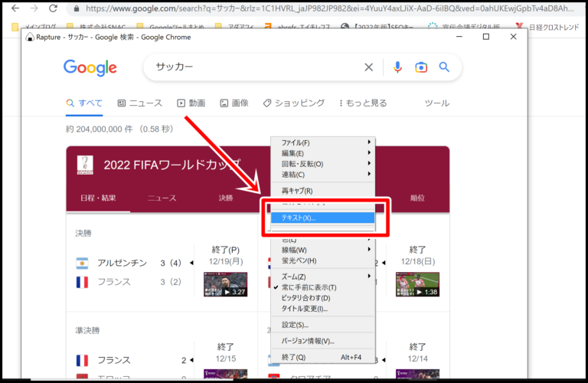
Task: Open image search with camera icon
Action: [x=421, y=67]
